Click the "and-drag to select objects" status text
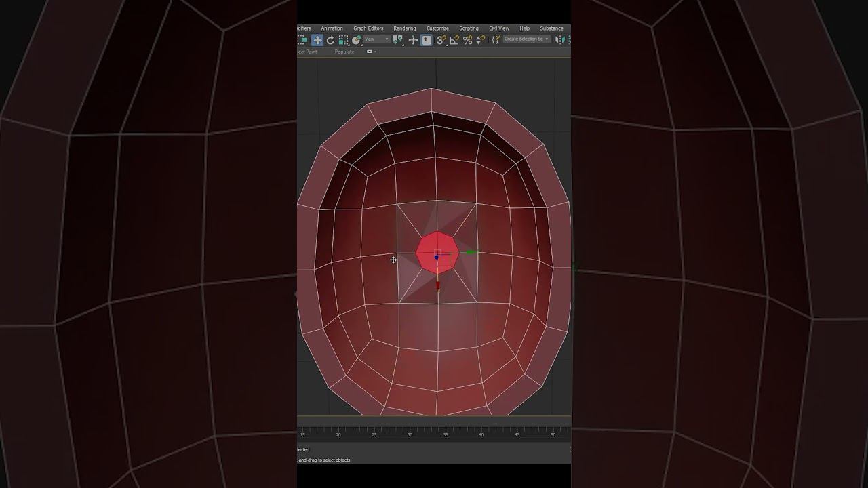This screenshot has height=488, width=868. pos(324,460)
